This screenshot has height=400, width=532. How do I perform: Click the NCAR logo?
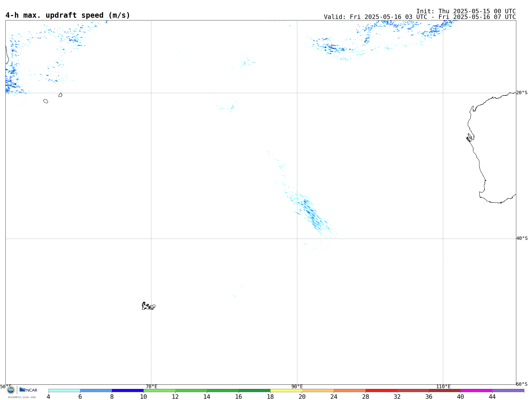(28, 390)
